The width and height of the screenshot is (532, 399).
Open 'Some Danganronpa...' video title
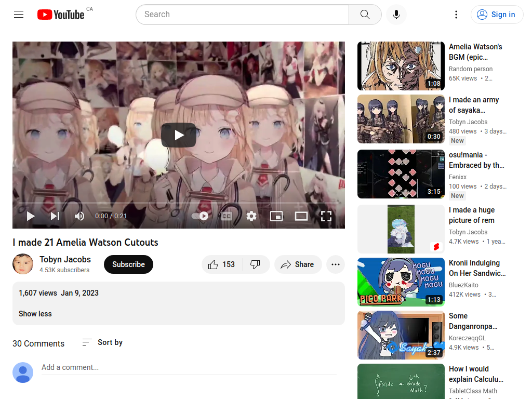(473, 321)
